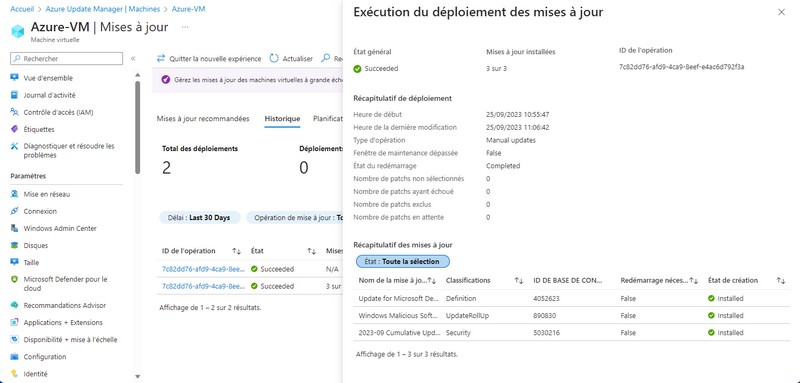Go to Accueil breadcrumb link
Screen dimensions: 800x383
(22, 9)
